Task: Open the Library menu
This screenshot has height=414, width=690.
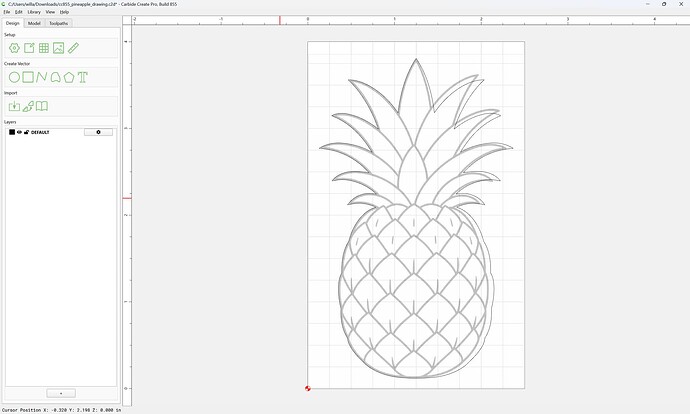Action: (34, 12)
